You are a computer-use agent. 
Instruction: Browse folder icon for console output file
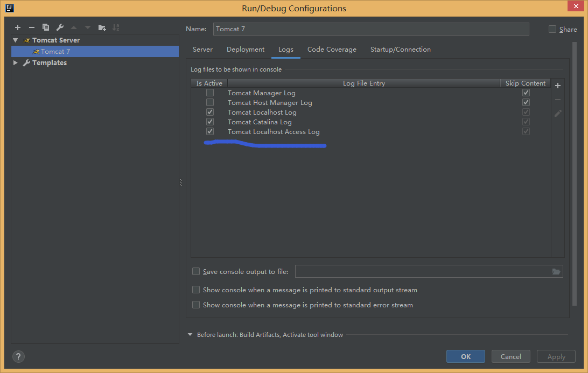click(x=556, y=271)
